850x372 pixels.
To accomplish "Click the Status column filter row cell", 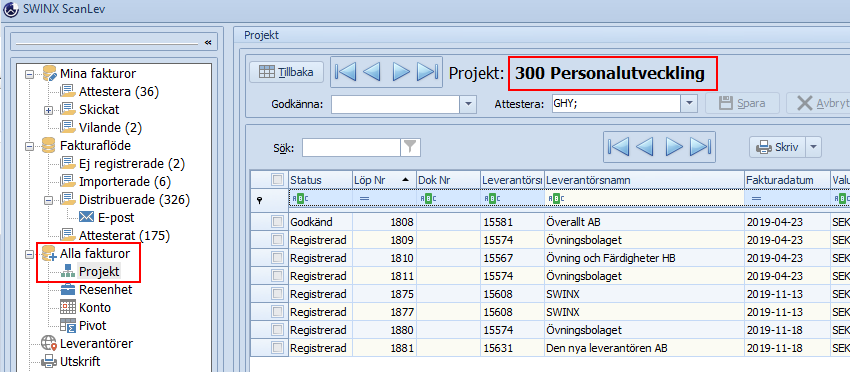I will click(x=320, y=198).
